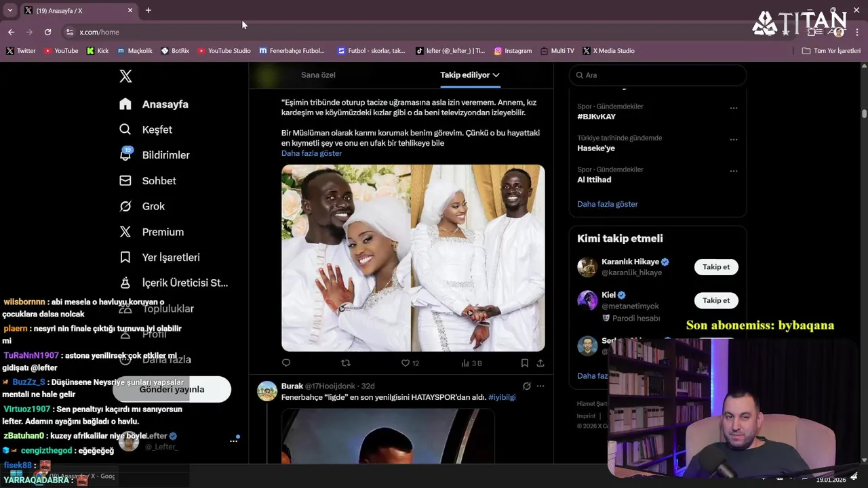Open more options on Burak's tweet

[x=540, y=386]
